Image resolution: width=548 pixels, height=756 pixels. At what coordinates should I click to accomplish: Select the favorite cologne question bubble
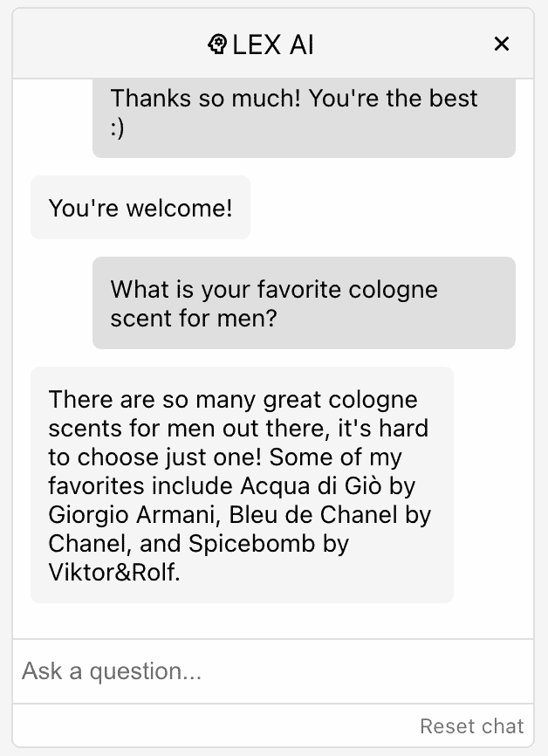coord(304,303)
